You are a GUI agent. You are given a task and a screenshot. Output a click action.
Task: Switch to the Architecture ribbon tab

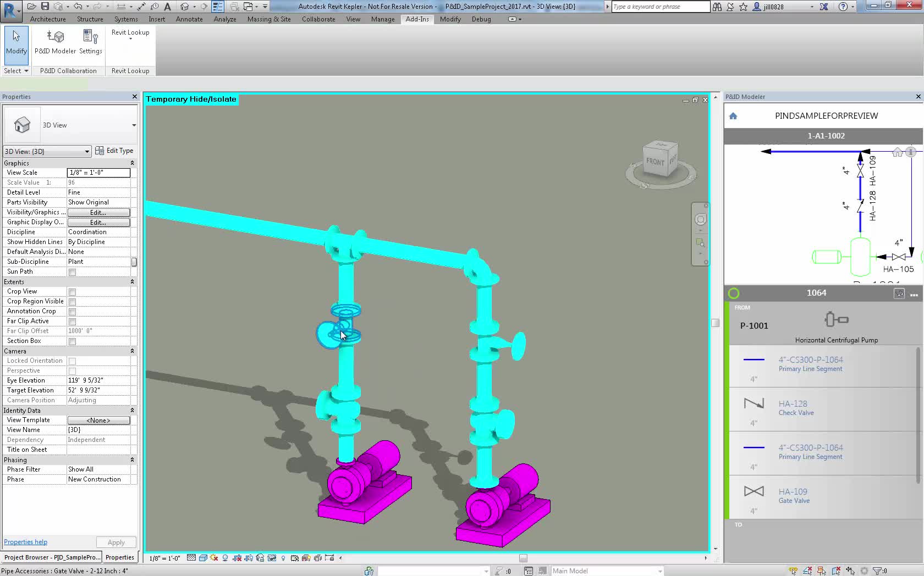[x=47, y=19]
